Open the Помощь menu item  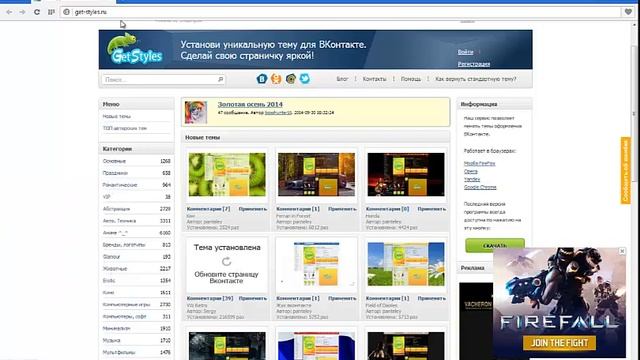(x=411, y=79)
